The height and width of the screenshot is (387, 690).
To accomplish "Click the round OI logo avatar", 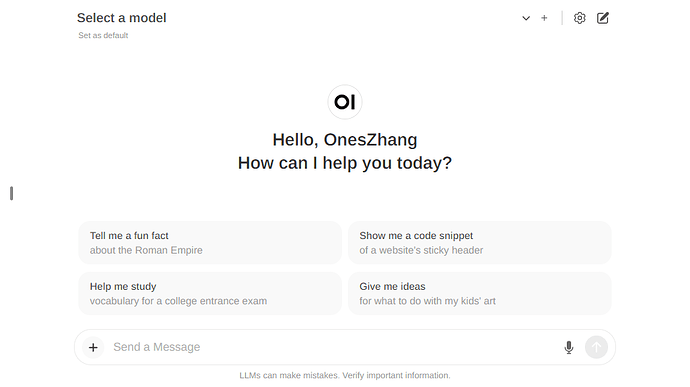I will [345, 102].
